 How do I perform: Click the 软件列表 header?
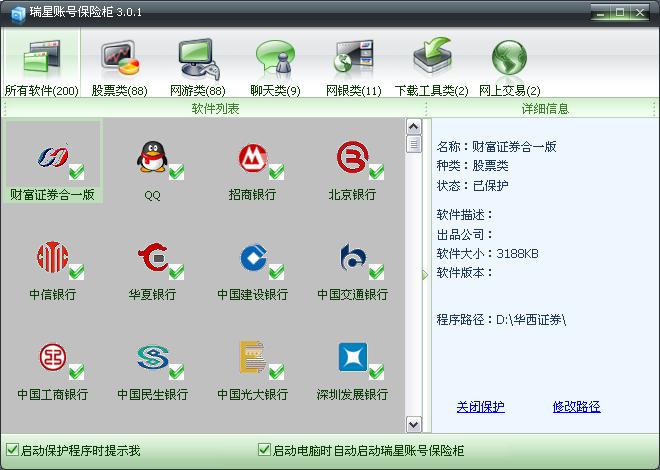(x=216, y=109)
